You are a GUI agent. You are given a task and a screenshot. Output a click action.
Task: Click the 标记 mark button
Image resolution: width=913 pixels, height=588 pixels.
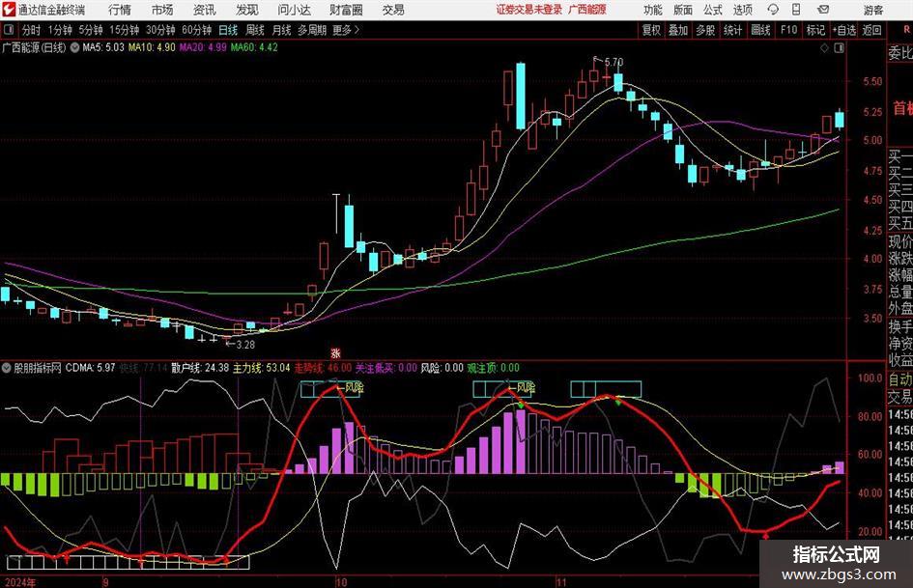click(815, 30)
